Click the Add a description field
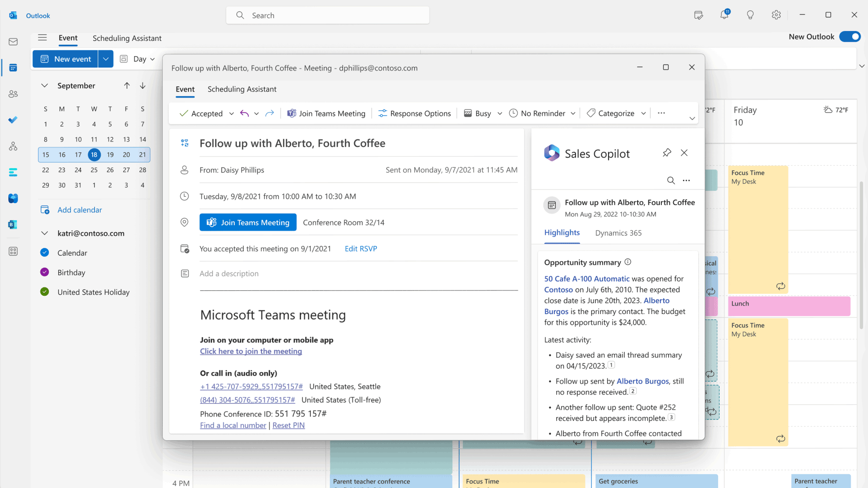The image size is (868, 488). coord(229,274)
